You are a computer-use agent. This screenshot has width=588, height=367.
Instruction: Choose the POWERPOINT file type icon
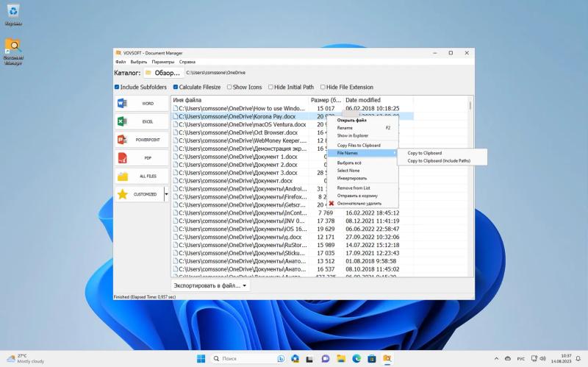[x=122, y=140]
